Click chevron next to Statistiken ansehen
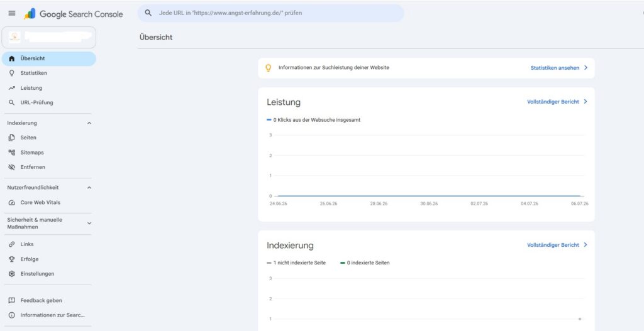Viewport: 644px width, 331px height. tap(586, 68)
